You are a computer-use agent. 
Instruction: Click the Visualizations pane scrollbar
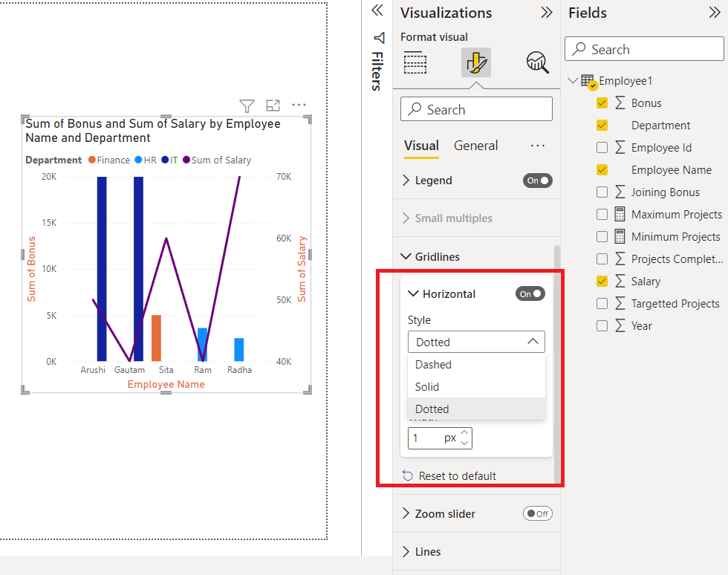coord(557,365)
